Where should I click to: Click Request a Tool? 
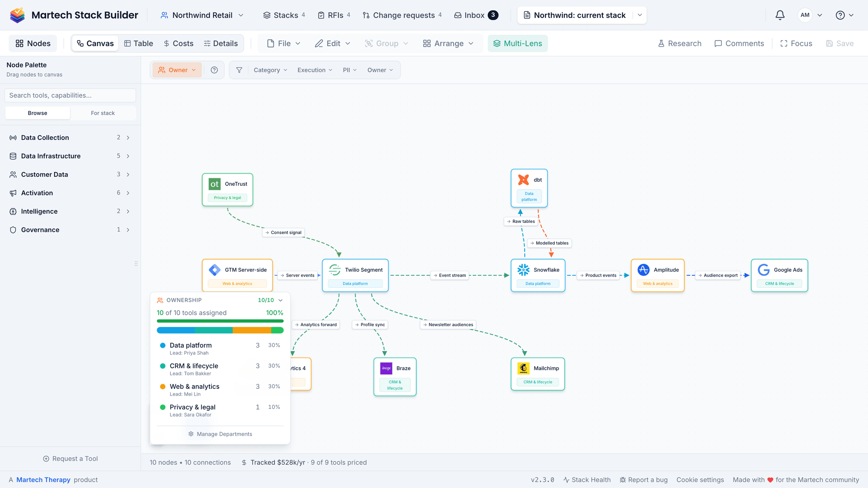click(x=70, y=459)
